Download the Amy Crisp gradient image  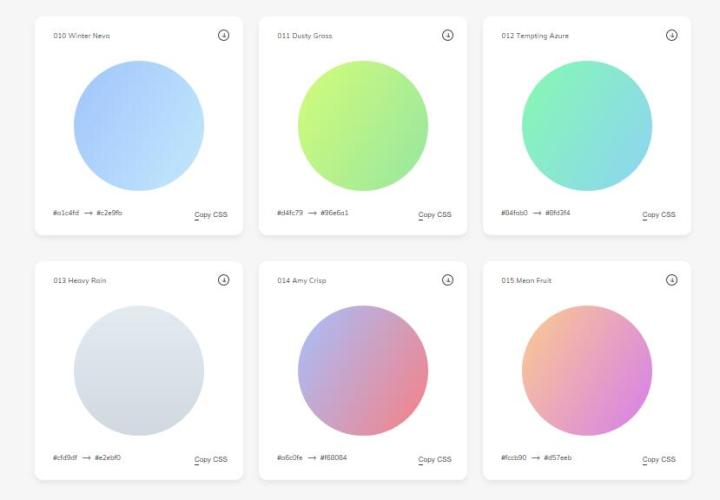[448, 280]
